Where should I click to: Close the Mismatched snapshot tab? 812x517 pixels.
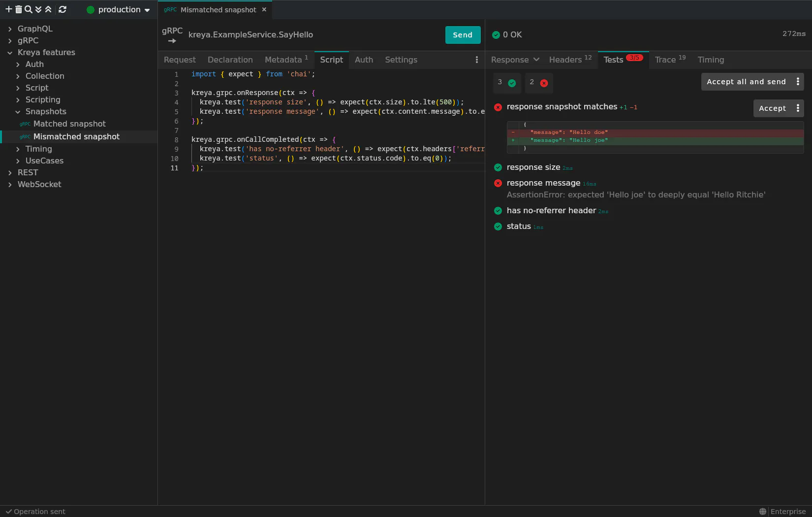pos(264,9)
